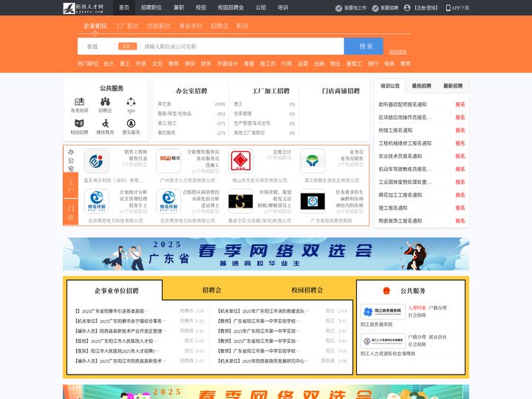The width and height of the screenshot is (532, 399).
Task: Select the 工厂职位 search tab
Action: [x=127, y=26]
